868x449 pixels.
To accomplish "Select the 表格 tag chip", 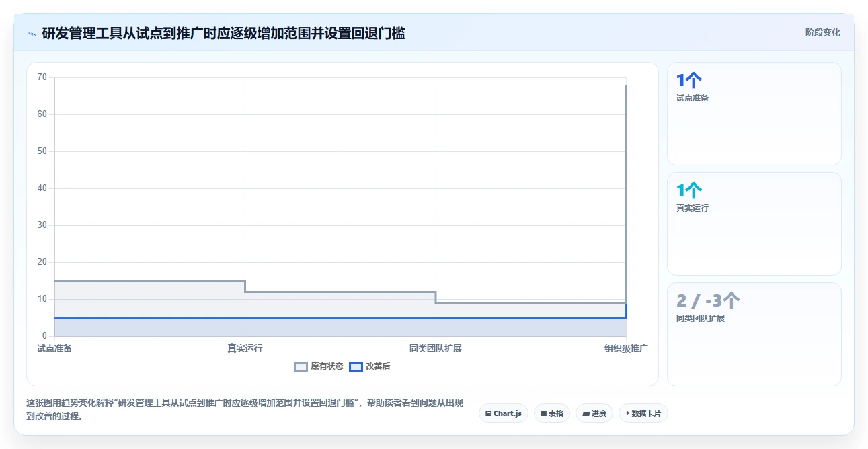I will click(x=552, y=413).
